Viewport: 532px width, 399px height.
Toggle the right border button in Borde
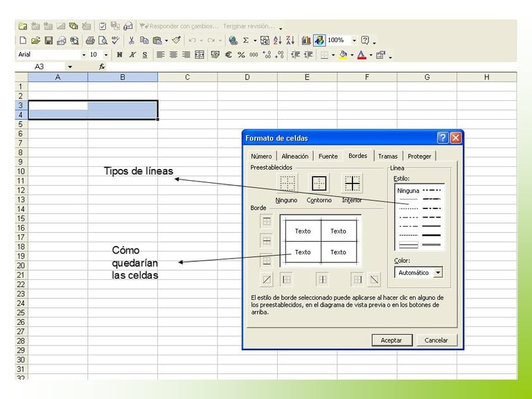(x=357, y=279)
